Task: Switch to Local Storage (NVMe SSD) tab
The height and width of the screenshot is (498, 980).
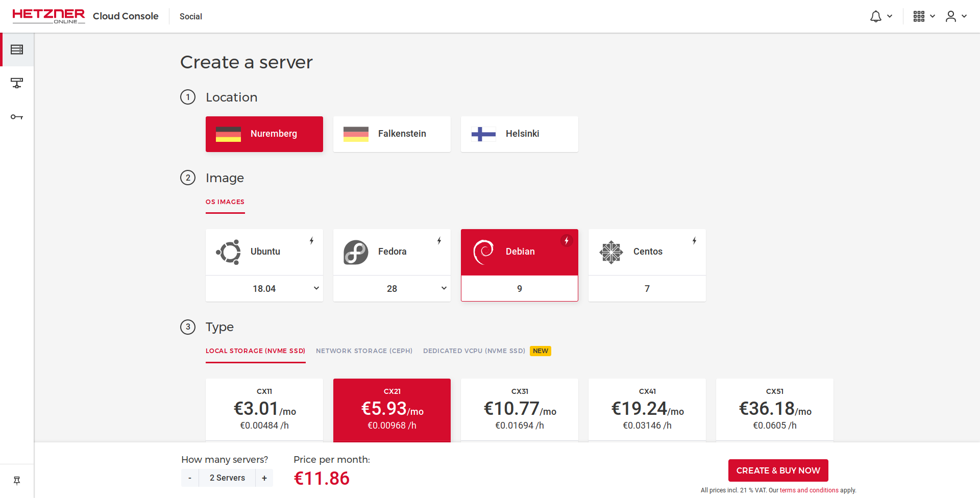Action: (255, 351)
